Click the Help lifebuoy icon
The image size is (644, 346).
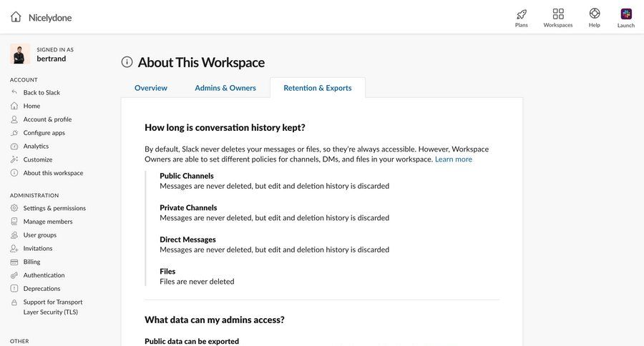click(x=595, y=13)
